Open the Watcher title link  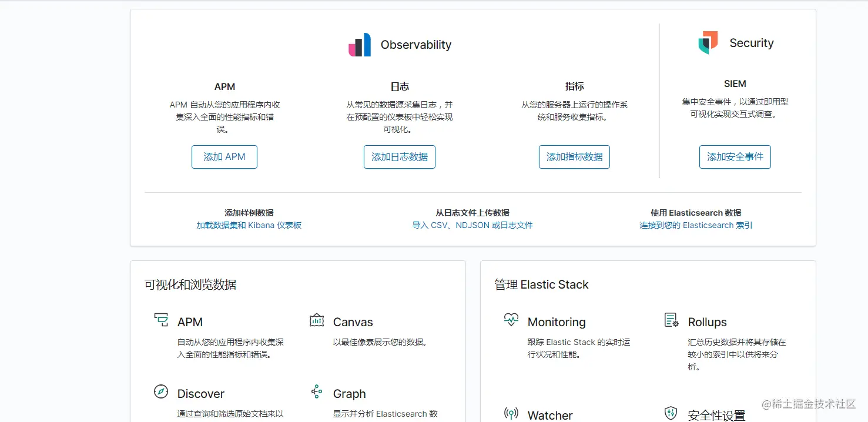(550, 416)
